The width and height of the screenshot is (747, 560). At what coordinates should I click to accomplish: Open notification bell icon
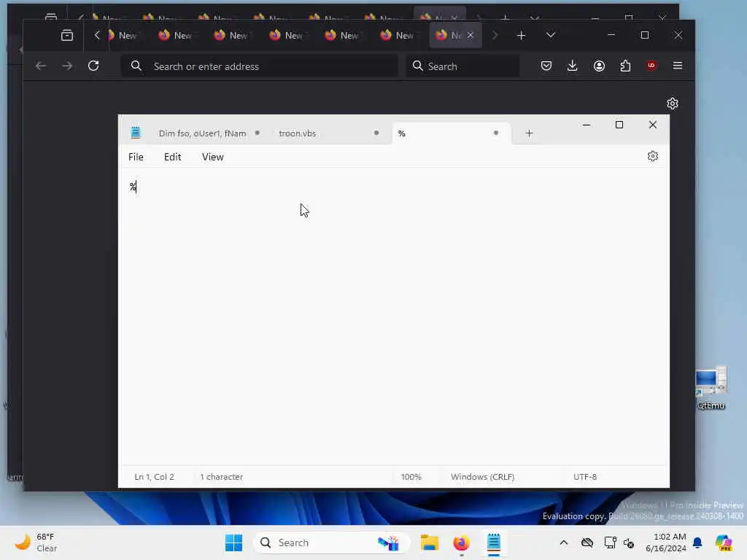pyautogui.click(x=697, y=542)
